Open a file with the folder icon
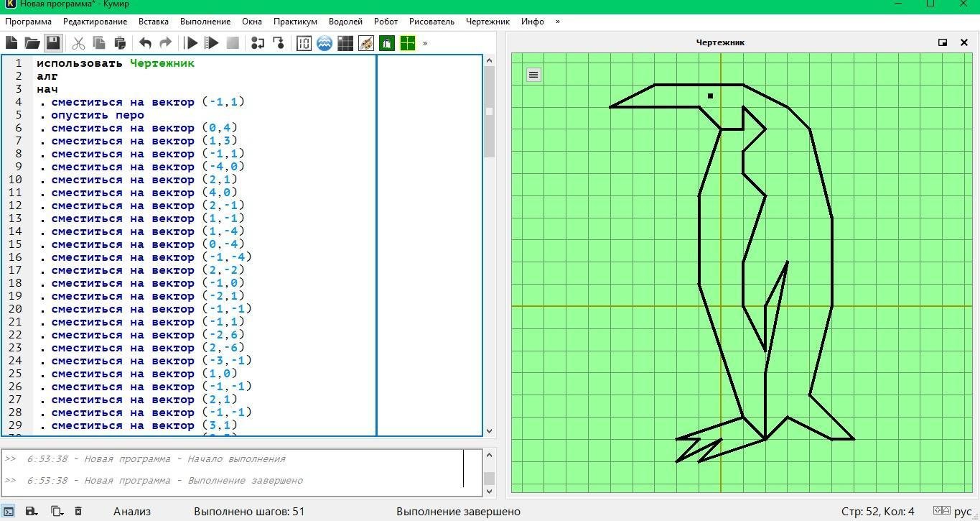Screen dimensions: 980x521 (32, 43)
